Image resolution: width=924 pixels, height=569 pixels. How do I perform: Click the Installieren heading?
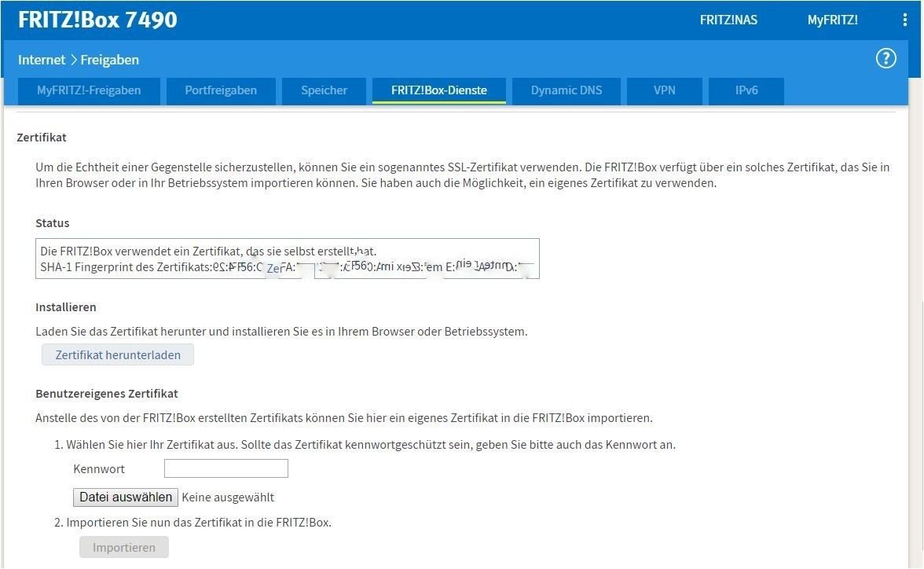(x=65, y=307)
